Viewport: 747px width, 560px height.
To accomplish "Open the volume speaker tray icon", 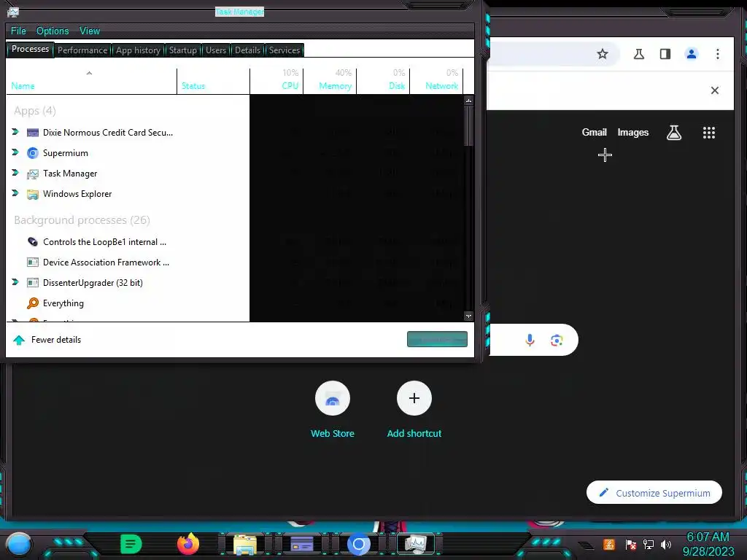I will click(666, 544).
